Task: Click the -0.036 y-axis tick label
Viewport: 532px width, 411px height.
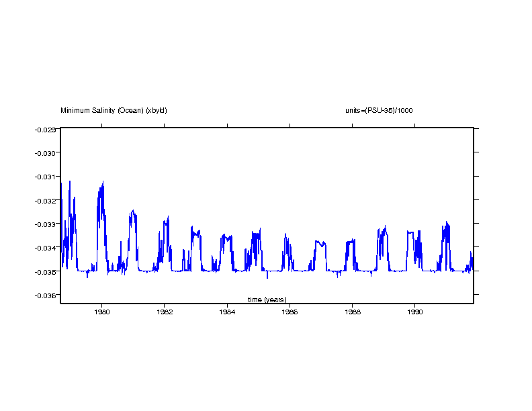Action: [45, 295]
